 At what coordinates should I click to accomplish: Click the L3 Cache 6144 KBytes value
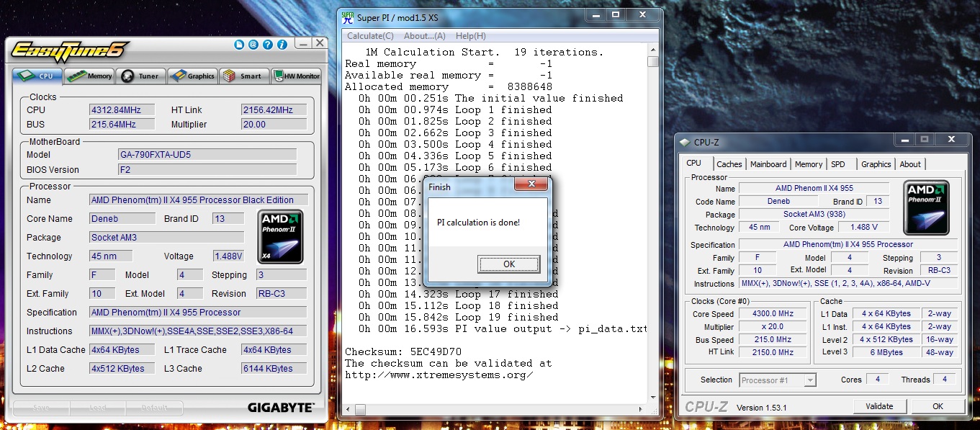(x=274, y=369)
